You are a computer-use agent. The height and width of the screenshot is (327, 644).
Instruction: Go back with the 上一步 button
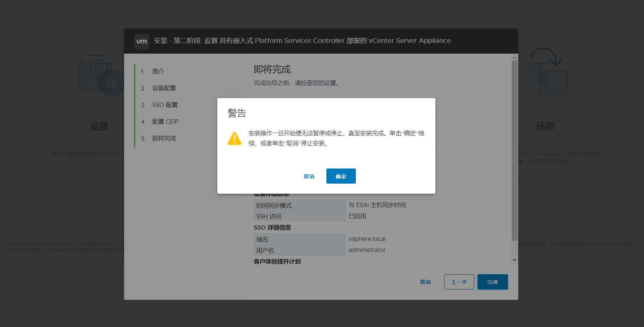459,282
